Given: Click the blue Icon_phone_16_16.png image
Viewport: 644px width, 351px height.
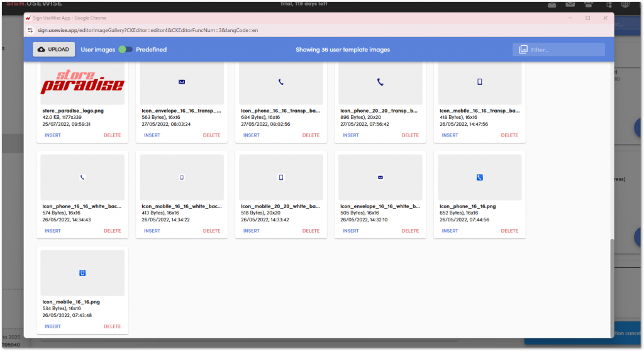Looking at the screenshot, I should tap(479, 177).
